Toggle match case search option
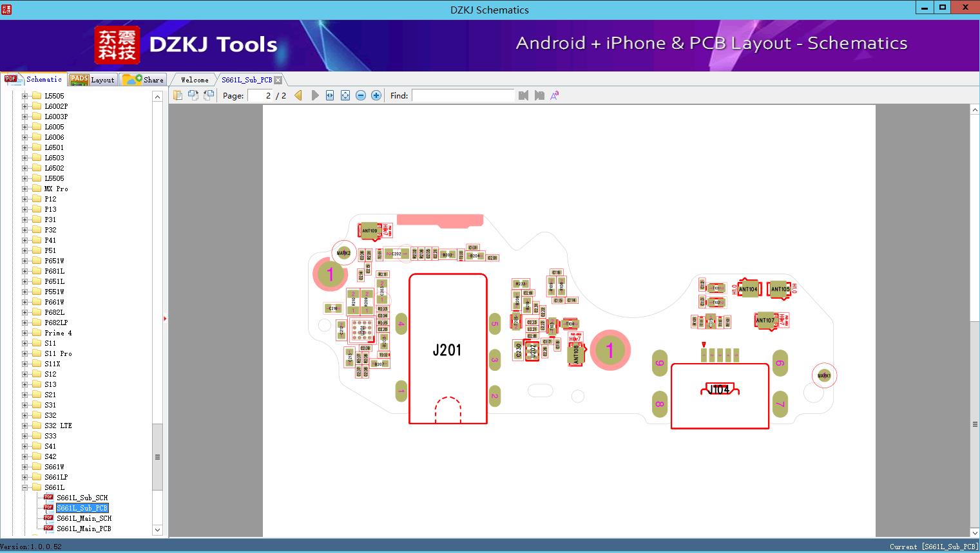 coord(555,95)
